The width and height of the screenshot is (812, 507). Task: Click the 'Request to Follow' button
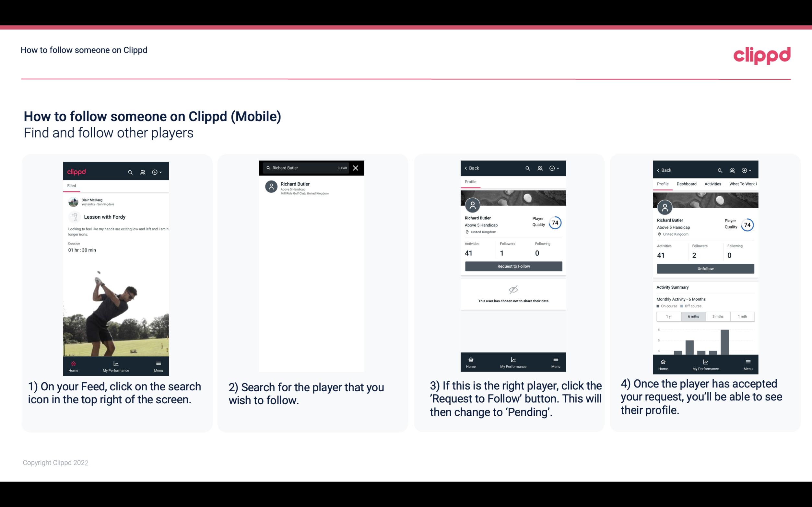[513, 266]
